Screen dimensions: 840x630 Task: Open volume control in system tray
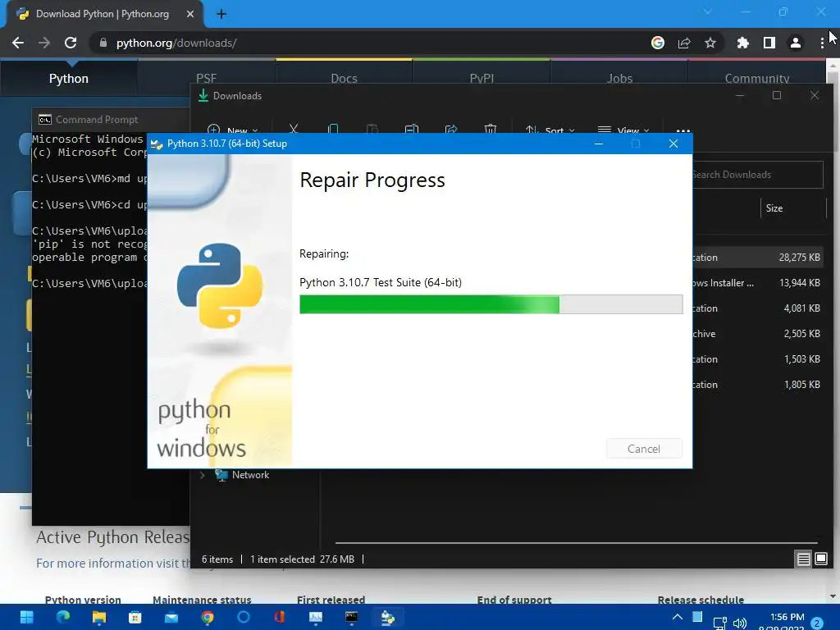(740, 623)
